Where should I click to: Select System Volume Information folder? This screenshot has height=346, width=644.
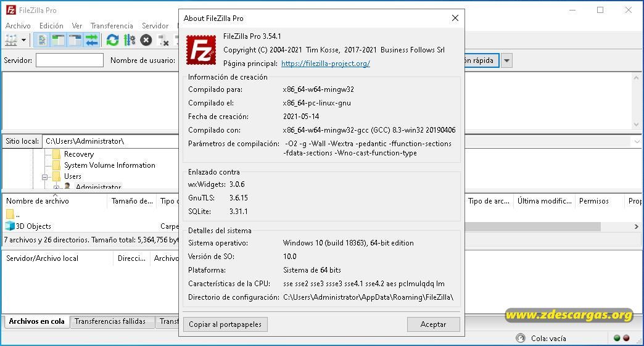point(110,165)
